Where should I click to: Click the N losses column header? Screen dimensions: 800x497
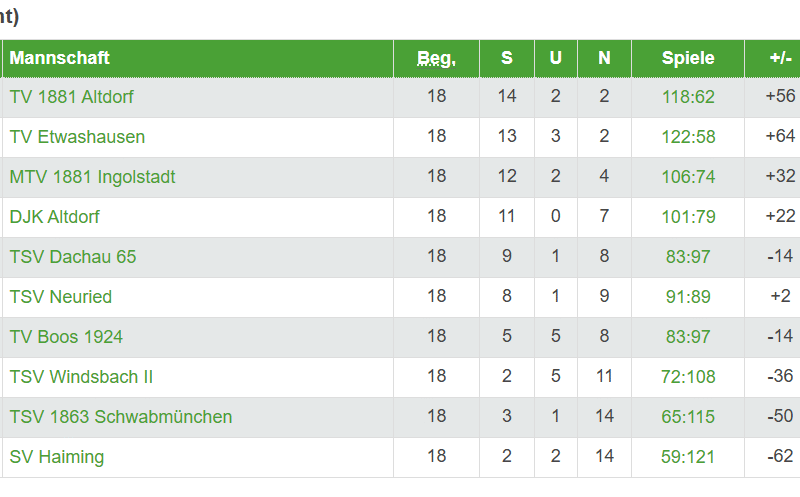tap(604, 58)
